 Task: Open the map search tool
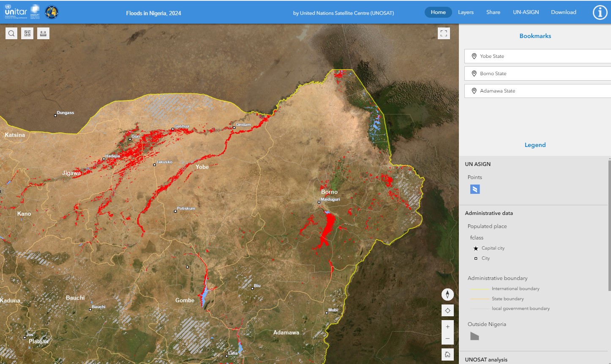[x=11, y=33]
